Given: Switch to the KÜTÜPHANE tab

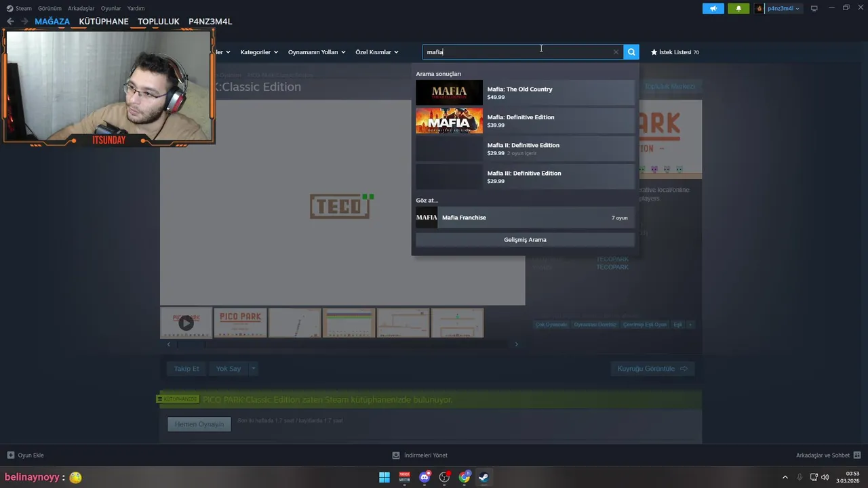Looking at the screenshot, I should 104,22.
